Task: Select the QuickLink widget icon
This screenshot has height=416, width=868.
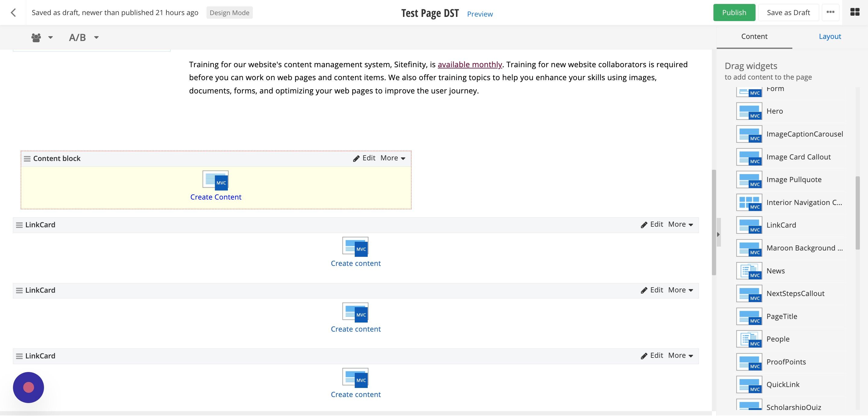Action: pyautogui.click(x=749, y=385)
